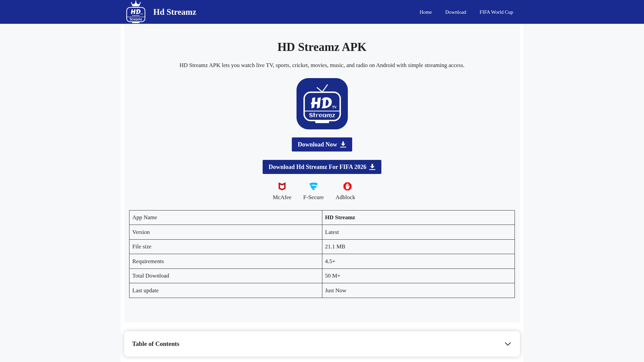644x362 pixels.
Task: Click the app description paragraph
Action: 322,65
